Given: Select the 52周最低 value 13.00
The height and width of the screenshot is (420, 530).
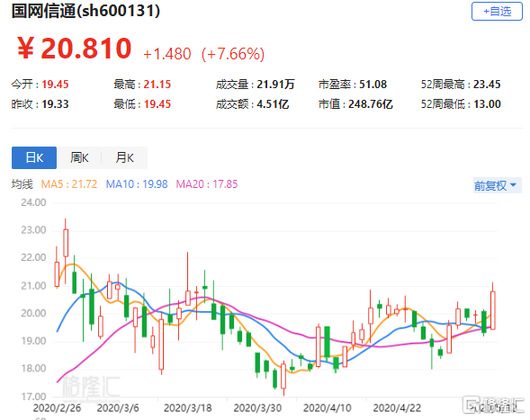Looking at the screenshot, I should tap(487, 104).
